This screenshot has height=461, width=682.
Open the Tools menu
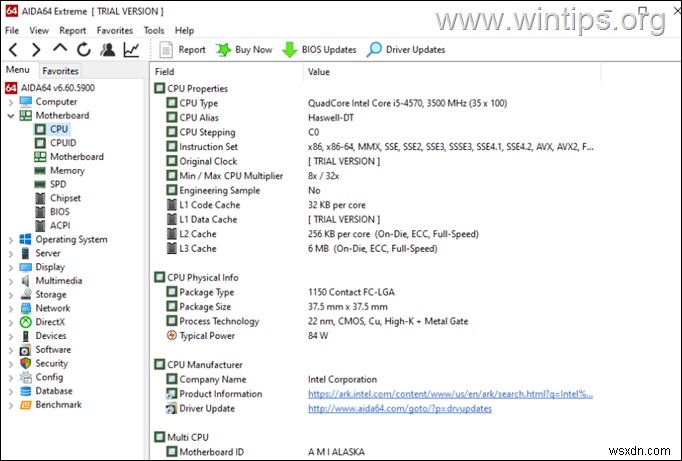tap(154, 30)
